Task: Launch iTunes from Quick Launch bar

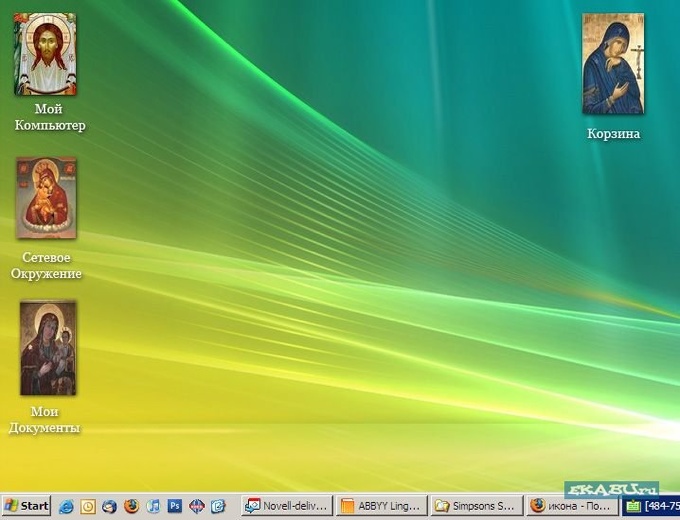Action: [153, 506]
